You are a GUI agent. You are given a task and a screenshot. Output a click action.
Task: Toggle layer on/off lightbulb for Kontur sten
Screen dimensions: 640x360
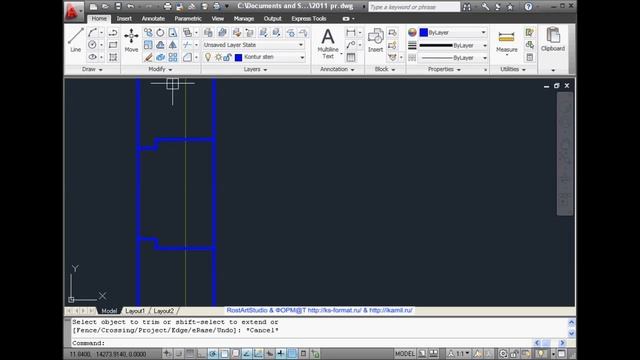[x=208, y=57]
